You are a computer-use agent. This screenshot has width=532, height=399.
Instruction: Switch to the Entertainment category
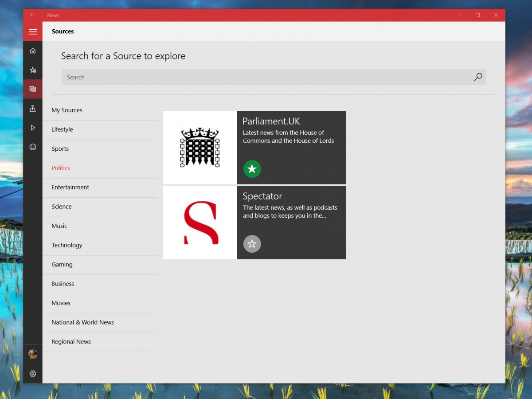[x=70, y=187]
